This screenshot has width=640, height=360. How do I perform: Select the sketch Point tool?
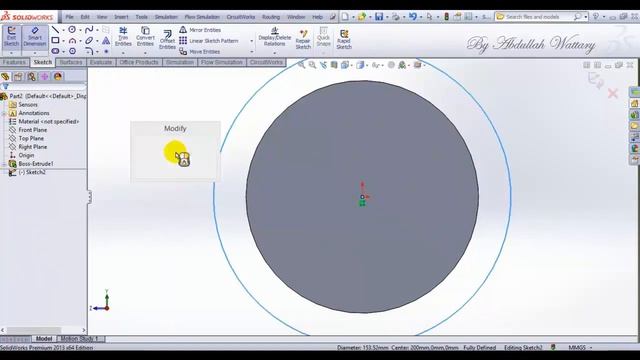[106, 51]
